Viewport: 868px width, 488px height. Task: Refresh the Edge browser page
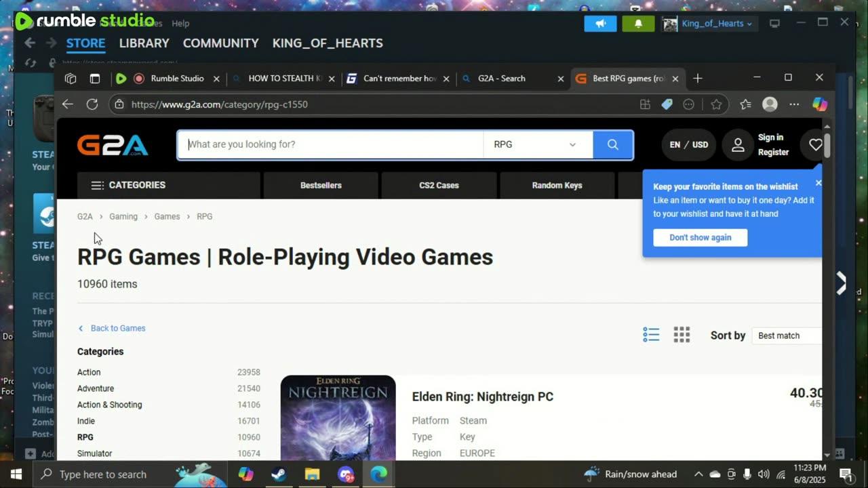(92, 104)
